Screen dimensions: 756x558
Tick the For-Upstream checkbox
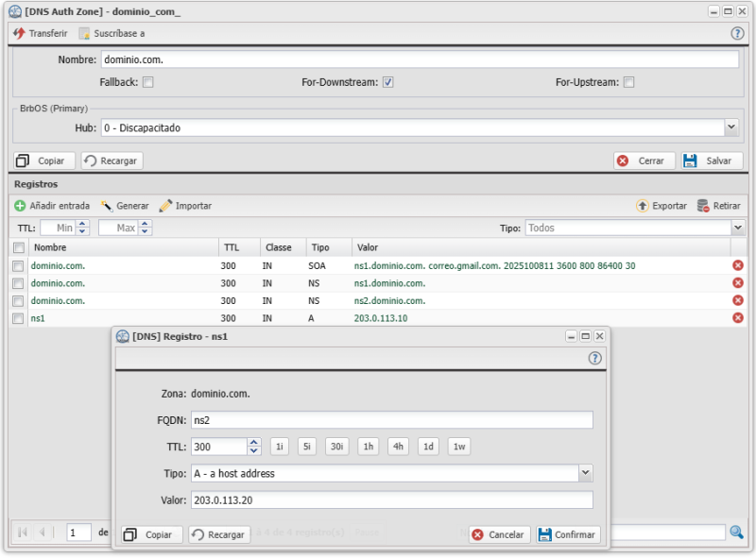click(629, 82)
